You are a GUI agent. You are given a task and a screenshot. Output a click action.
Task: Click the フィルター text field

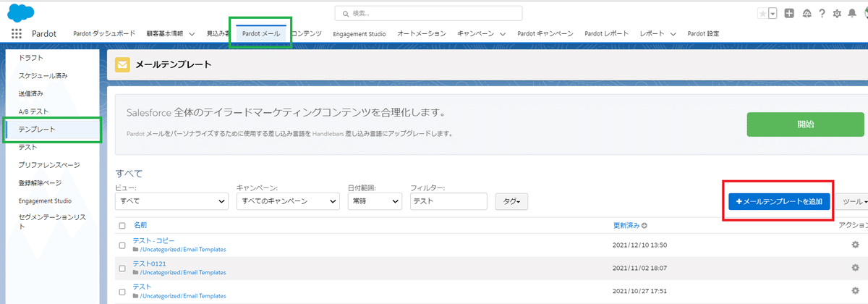pos(448,201)
